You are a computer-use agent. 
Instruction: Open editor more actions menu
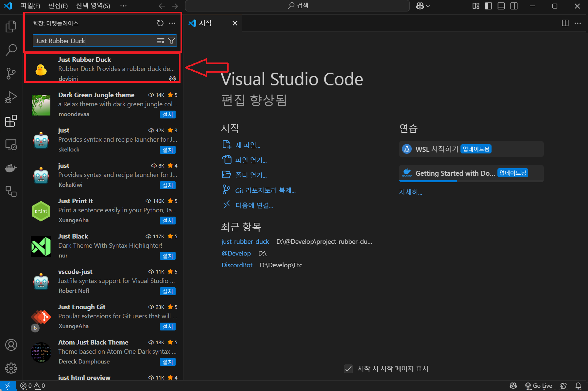578,23
